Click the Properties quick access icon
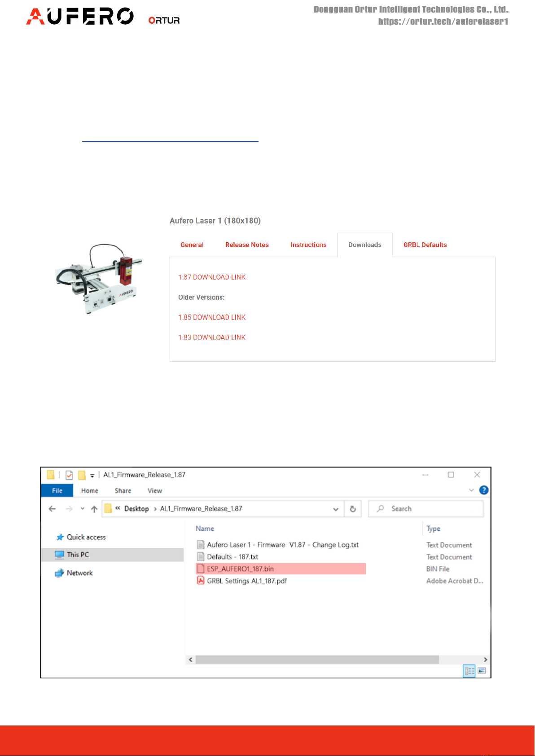535x756 pixels. [69, 475]
